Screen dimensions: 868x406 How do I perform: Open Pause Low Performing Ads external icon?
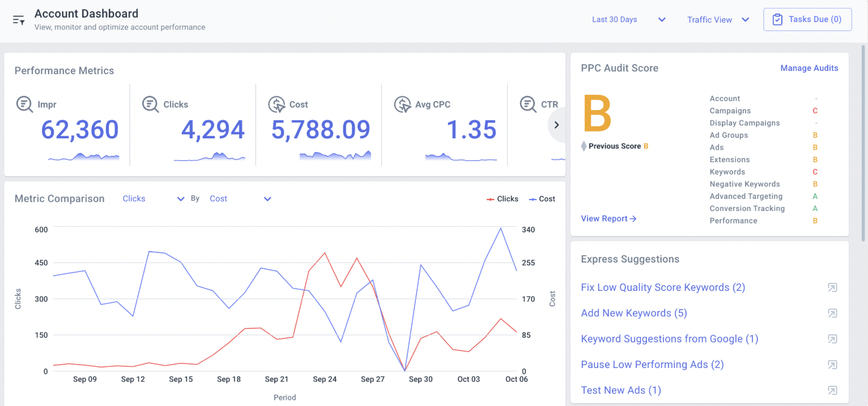(x=832, y=365)
